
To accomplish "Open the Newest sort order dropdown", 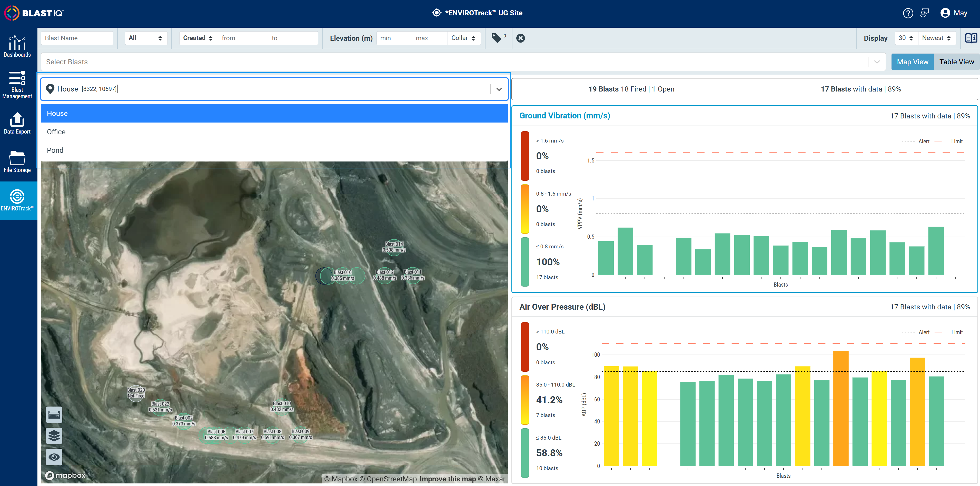I will [937, 38].
